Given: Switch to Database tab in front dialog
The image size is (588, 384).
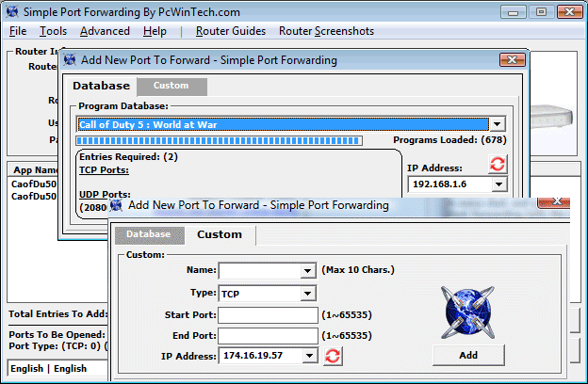Looking at the screenshot, I should coord(149,234).
